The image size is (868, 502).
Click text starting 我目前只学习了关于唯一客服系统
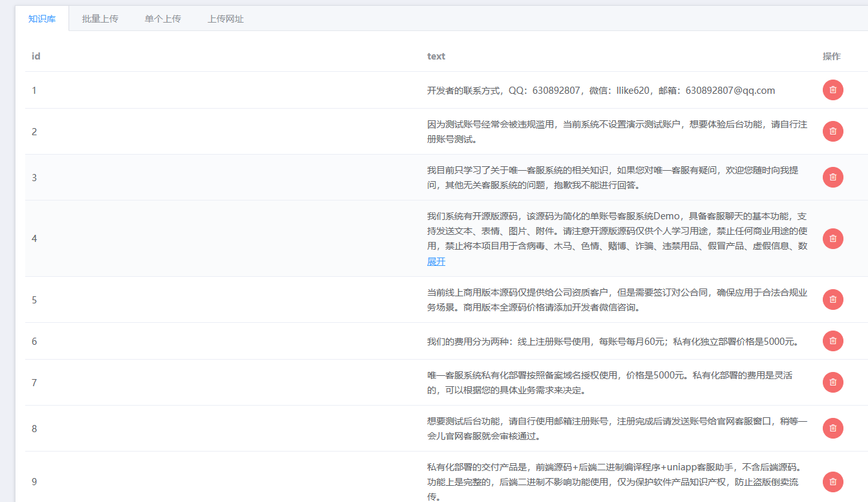613,177
